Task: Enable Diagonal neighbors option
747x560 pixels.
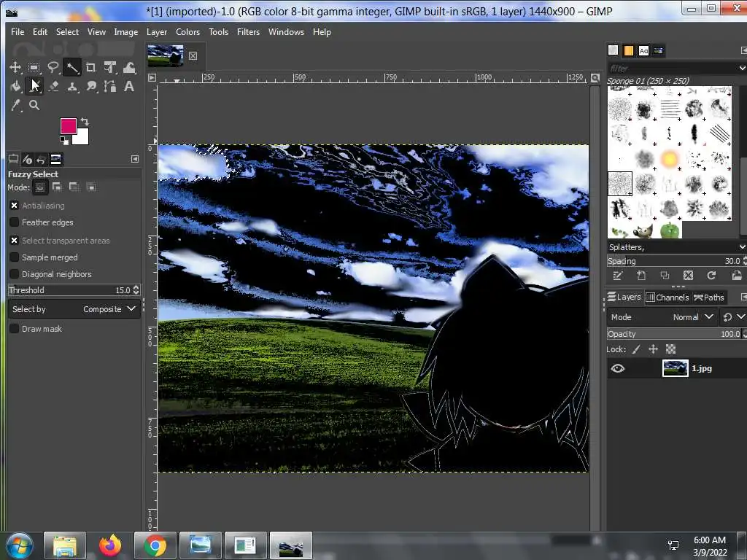Action: [x=15, y=274]
